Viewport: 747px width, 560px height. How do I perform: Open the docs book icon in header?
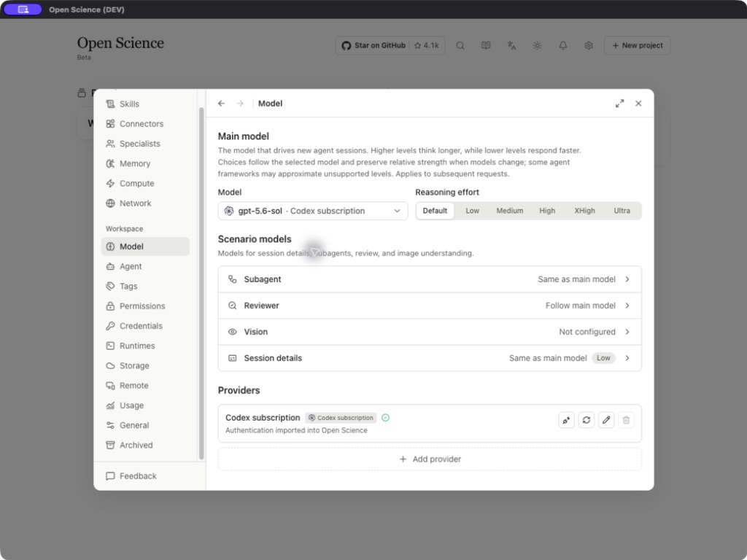(x=486, y=46)
